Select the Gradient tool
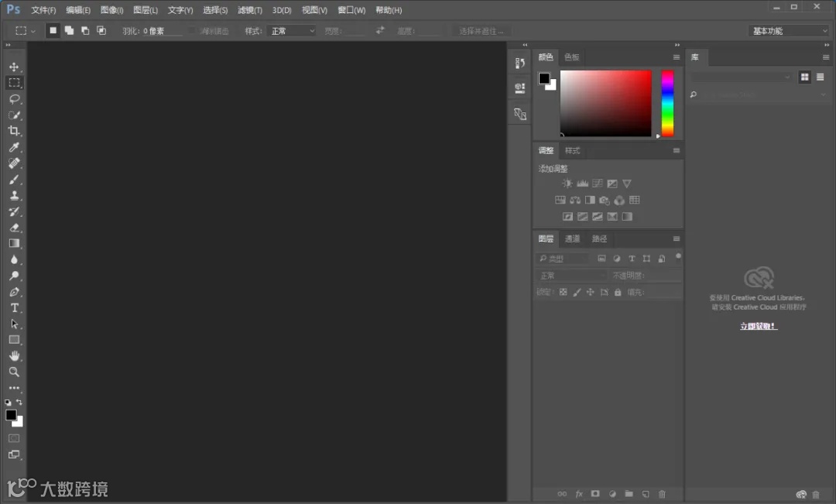The height and width of the screenshot is (504, 836). click(14, 243)
